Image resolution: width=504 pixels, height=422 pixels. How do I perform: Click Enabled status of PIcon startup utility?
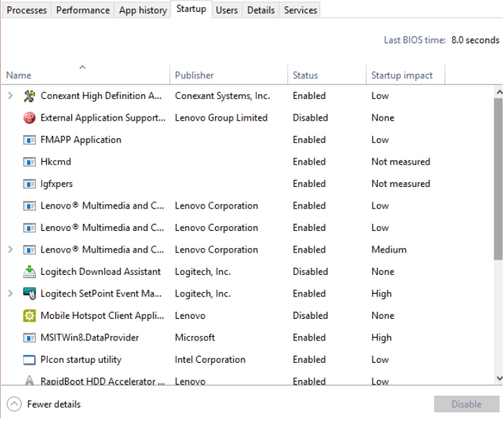click(x=309, y=360)
